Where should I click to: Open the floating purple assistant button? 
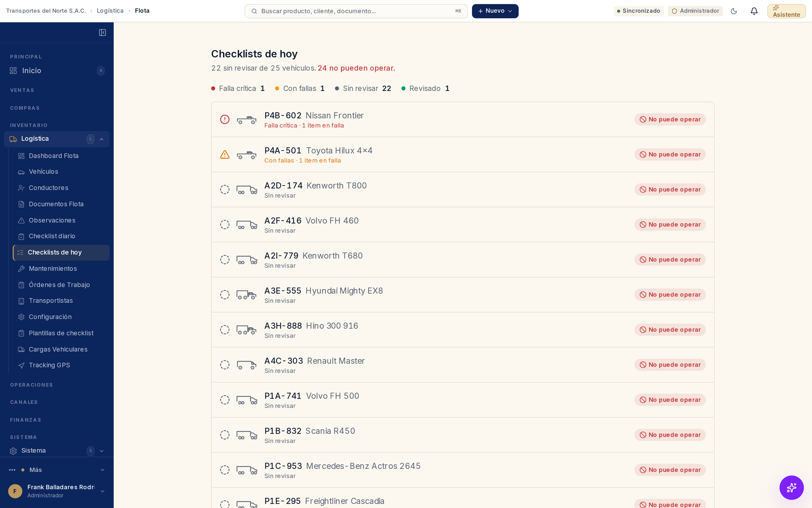[791, 487]
